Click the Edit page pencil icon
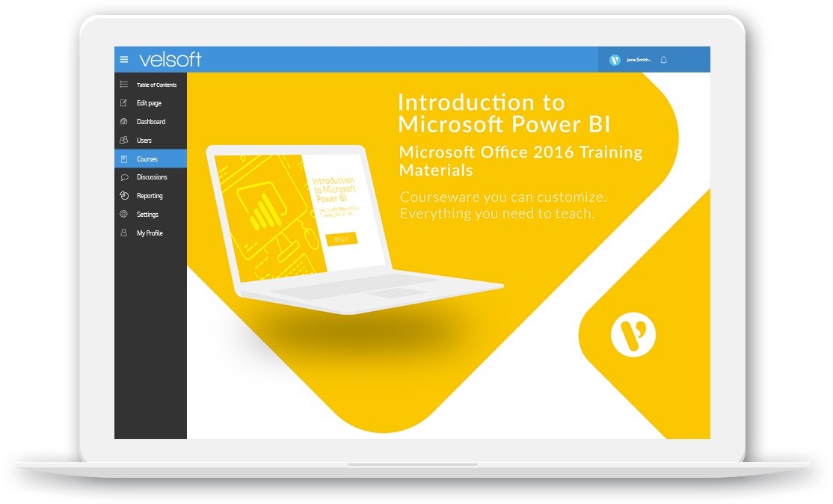 click(x=124, y=103)
